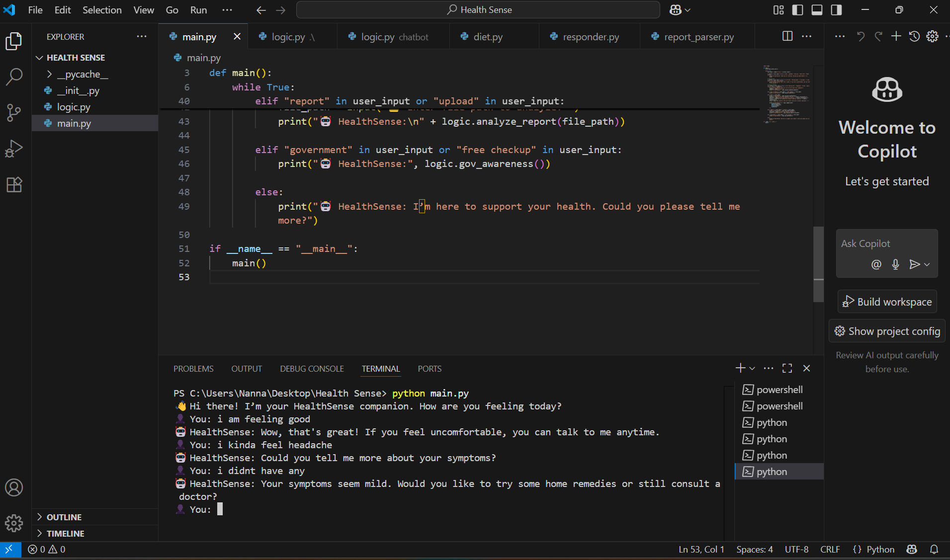Click the split editor right icon

[x=787, y=36]
